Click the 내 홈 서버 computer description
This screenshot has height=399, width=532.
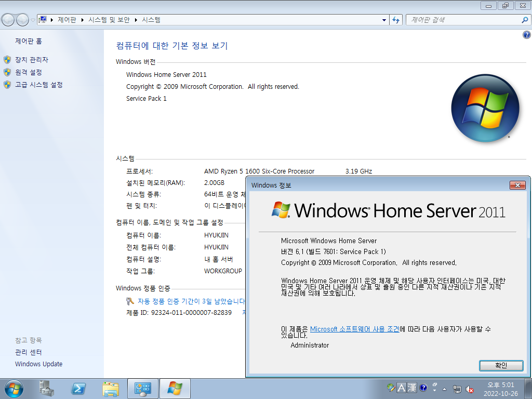[219, 260]
